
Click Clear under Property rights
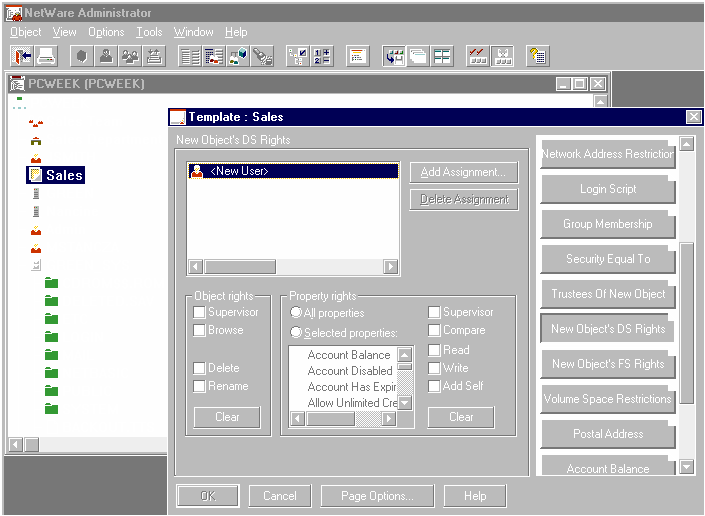pos(461,417)
